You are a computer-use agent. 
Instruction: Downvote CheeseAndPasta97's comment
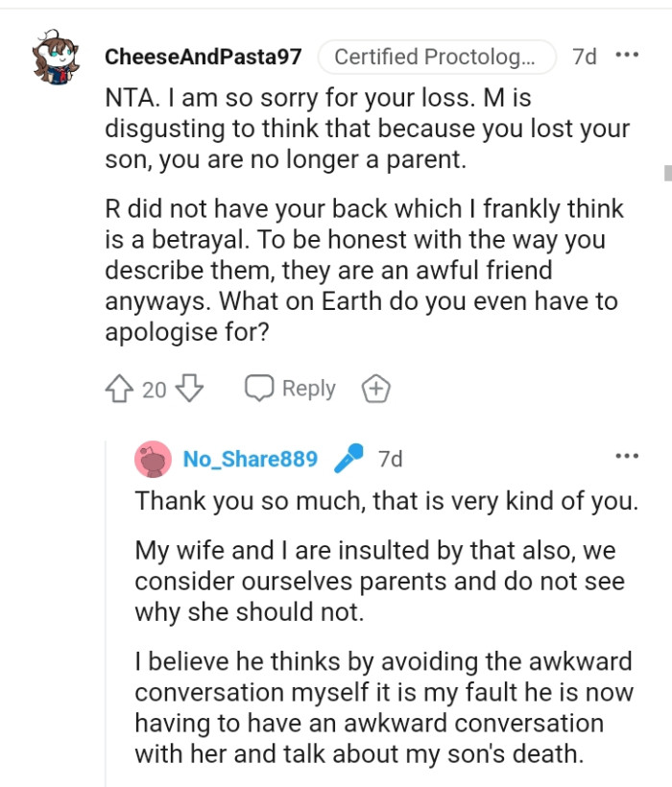[x=189, y=388]
